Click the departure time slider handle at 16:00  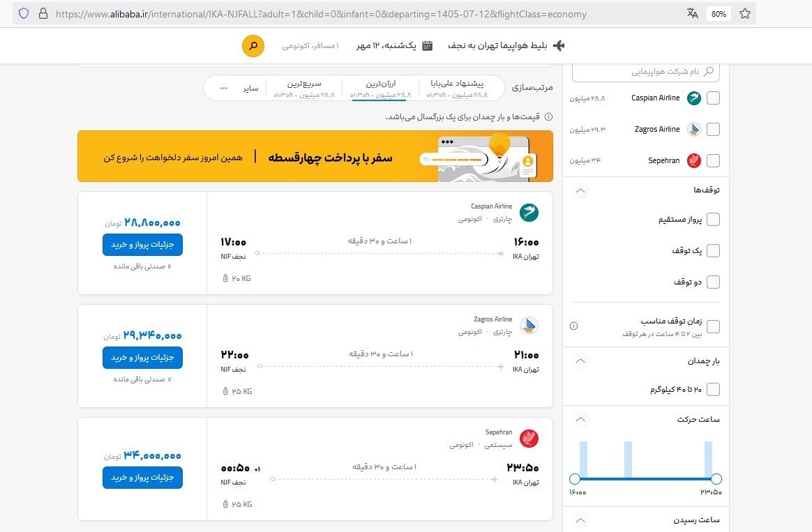[574, 479]
